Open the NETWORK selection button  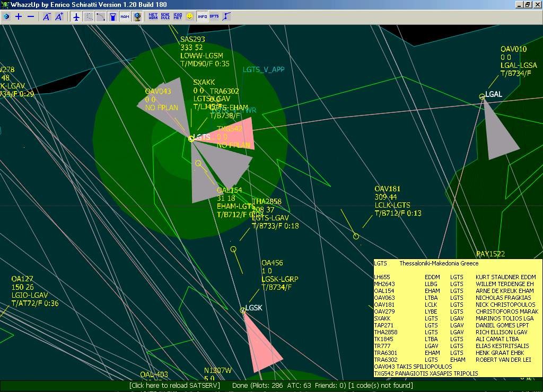click(153, 16)
